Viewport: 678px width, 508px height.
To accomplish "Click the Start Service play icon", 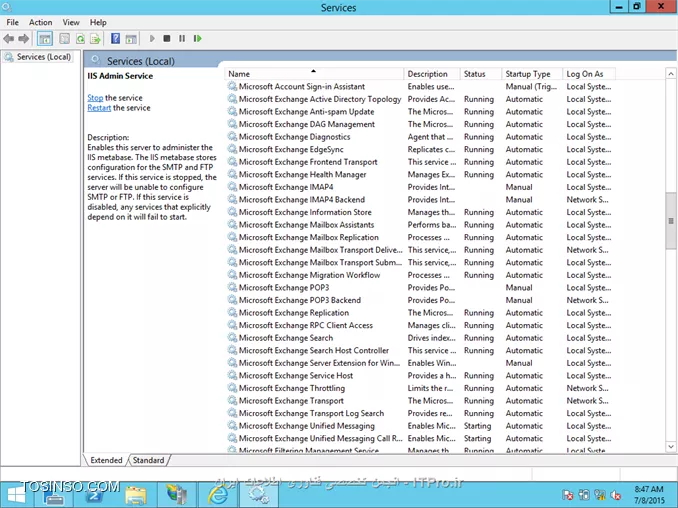I will (152, 39).
